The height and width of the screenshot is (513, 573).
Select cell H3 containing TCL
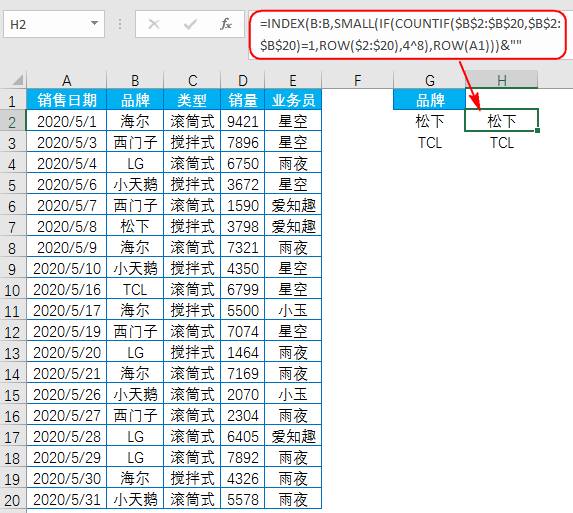coord(501,142)
